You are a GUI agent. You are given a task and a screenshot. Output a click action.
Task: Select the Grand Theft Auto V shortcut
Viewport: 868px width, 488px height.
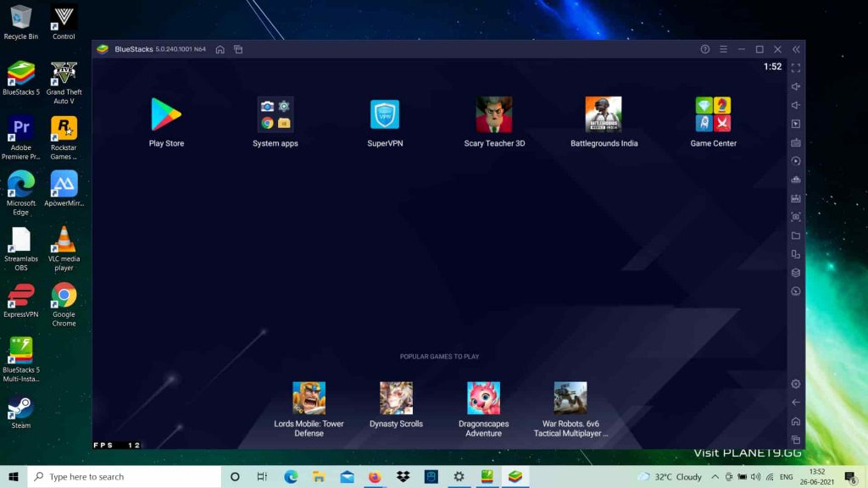[64, 82]
